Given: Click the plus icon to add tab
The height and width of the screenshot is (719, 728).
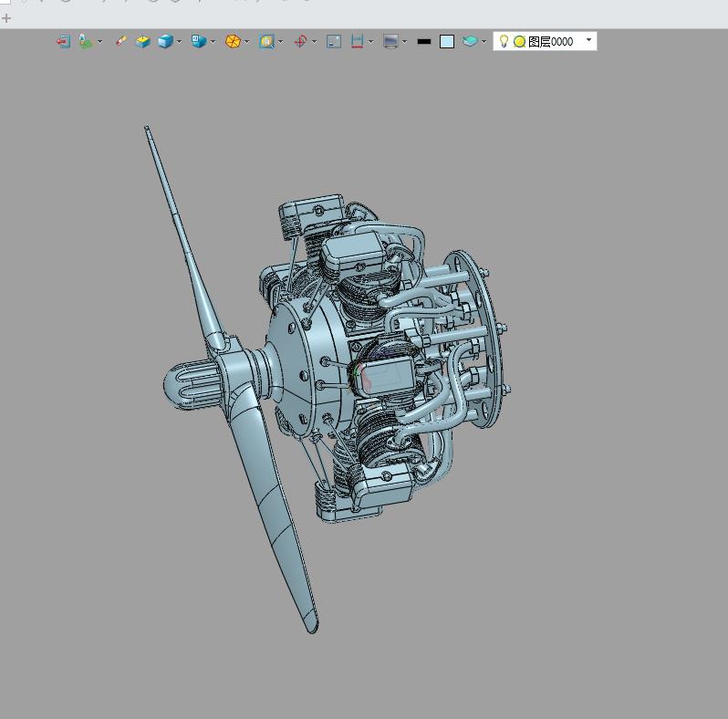Looking at the screenshot, I should pos(6,18).
